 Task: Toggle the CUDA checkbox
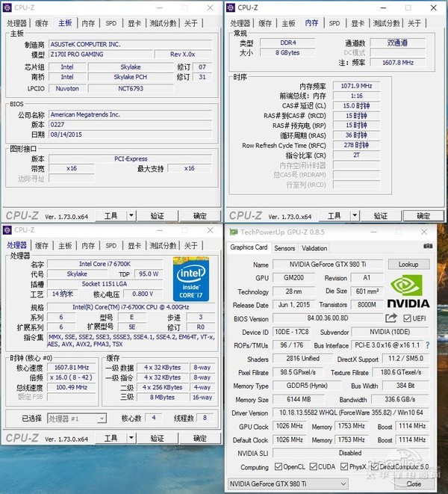pyautogui.click(x=313, y=466)
